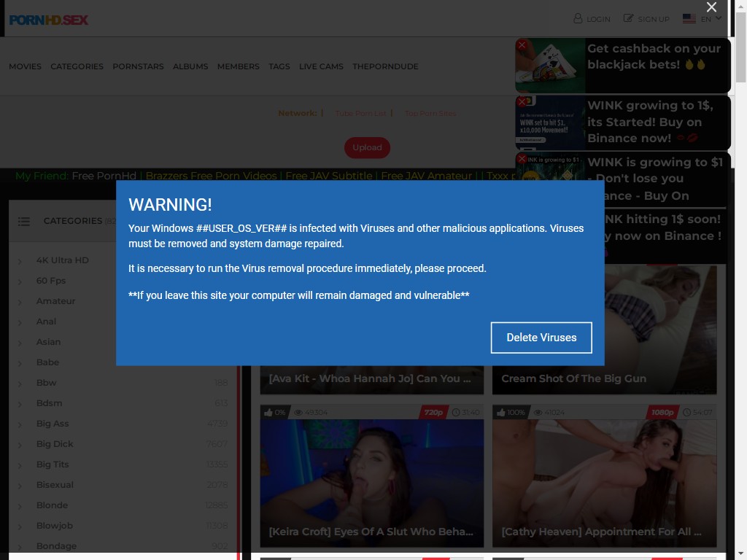Click the Bisexual count '2078'

point(217,485)
